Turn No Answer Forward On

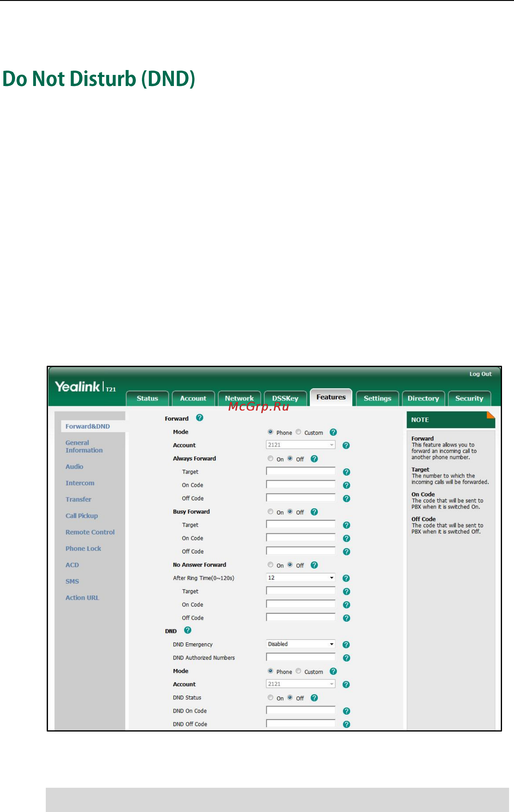pyautogui.click(x=270, y=564)
